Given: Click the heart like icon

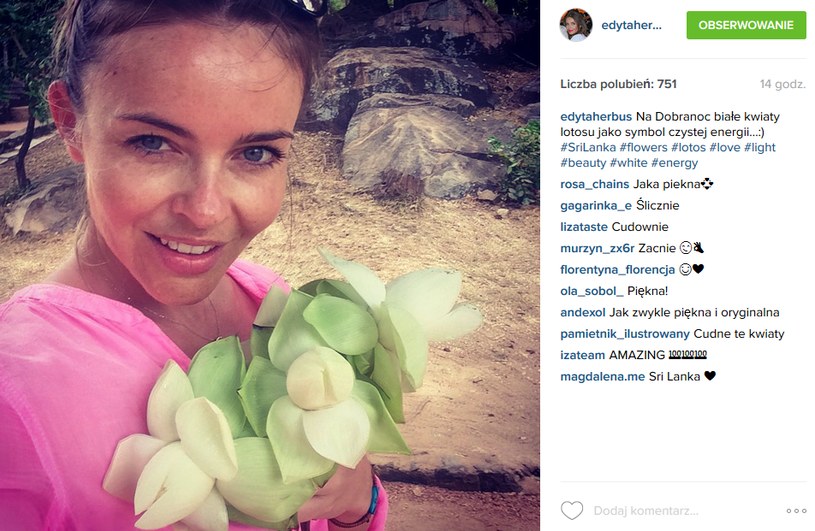Looking at the screenshot, I should (572, 510).
